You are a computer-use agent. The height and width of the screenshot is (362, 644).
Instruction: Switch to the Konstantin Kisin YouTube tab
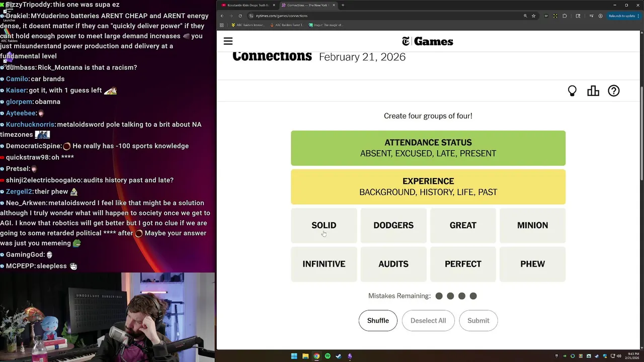click(248, 5)
